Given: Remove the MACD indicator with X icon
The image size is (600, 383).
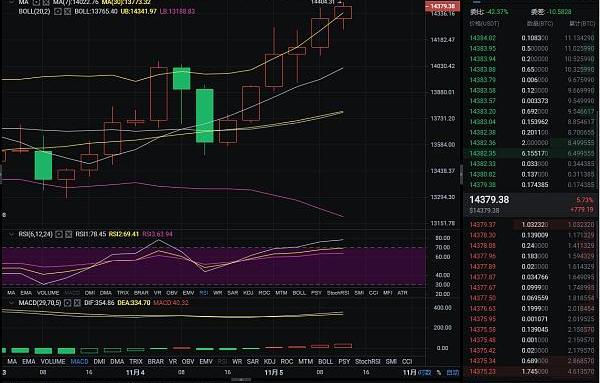Looking at the screenshot, I should pyautogui.click(x=77, y=303).
